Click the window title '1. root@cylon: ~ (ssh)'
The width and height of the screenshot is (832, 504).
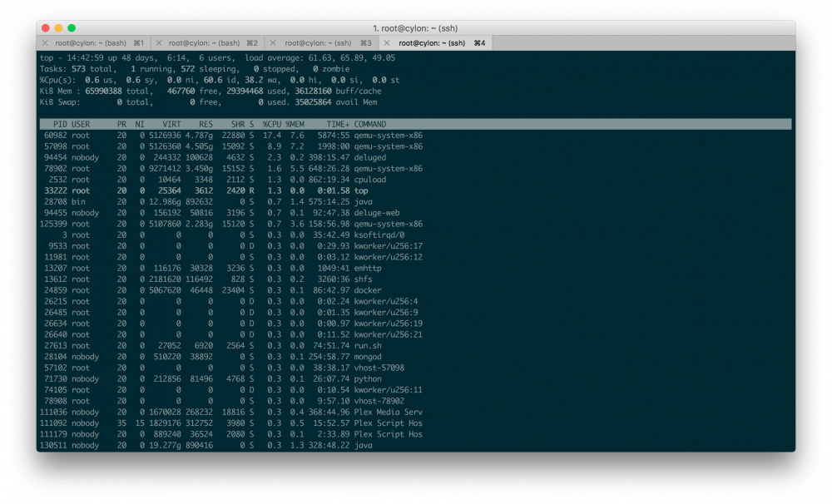pyautogui.click(x=415, y=28)
